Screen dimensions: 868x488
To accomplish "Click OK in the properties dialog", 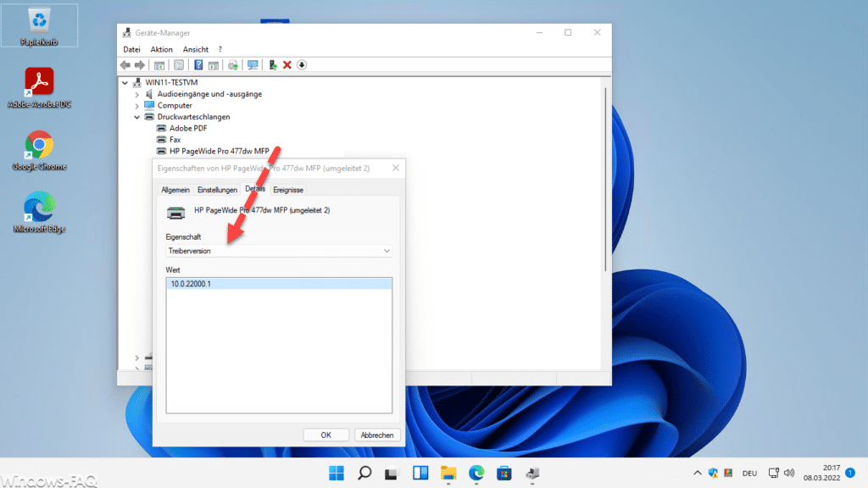I will coord(326,435).
